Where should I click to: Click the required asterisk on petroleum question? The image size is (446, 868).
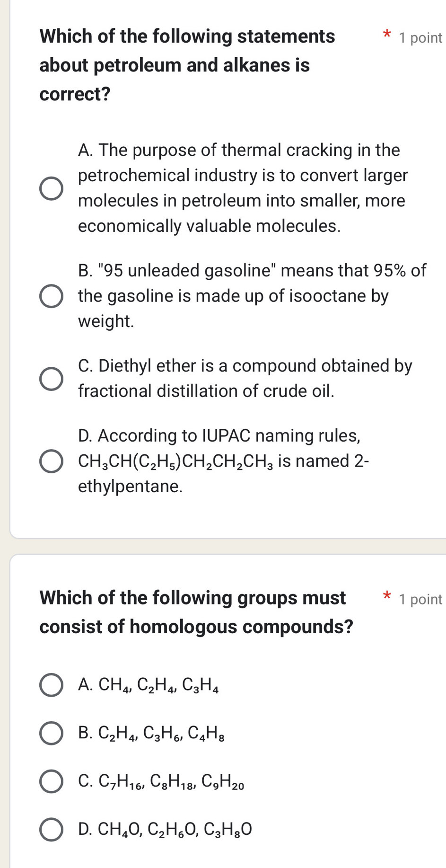pos(387,35)
